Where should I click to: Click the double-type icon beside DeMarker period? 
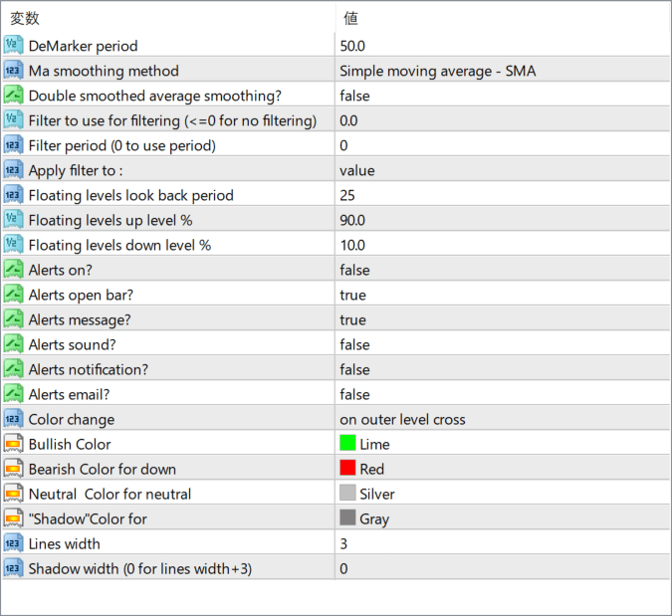(x=13, y=46)
